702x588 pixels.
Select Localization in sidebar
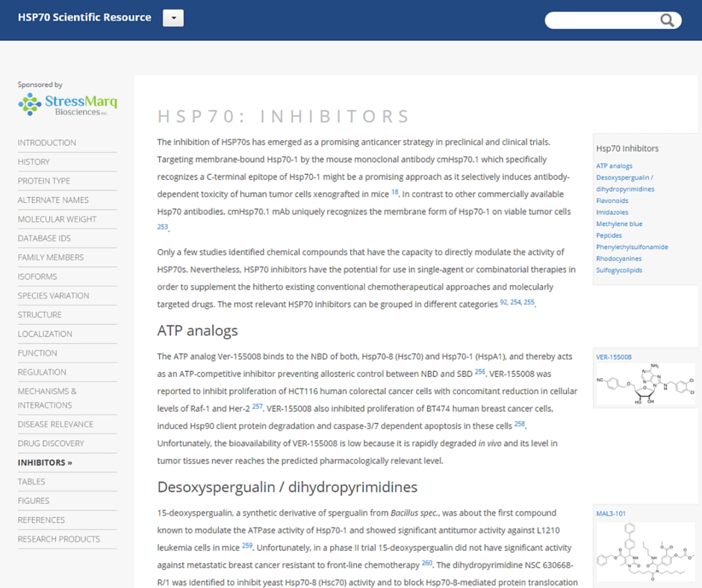click(x=45, y=334)
